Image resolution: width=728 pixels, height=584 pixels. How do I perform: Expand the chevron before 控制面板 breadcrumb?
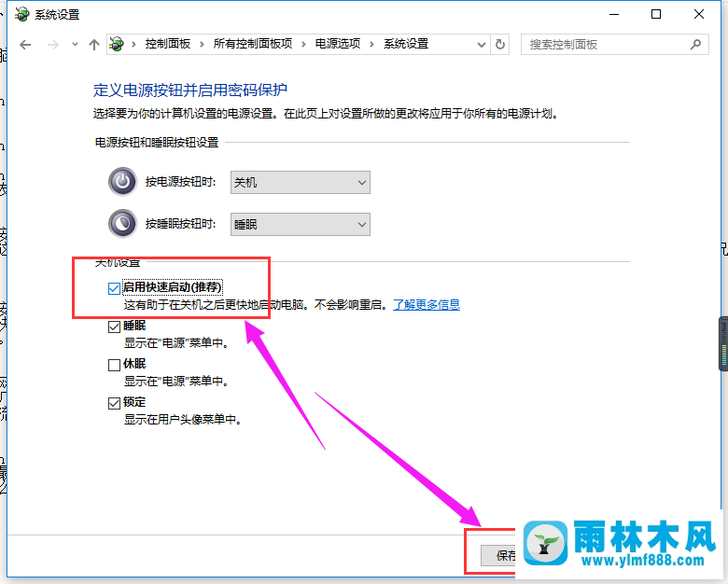[133, 44]
